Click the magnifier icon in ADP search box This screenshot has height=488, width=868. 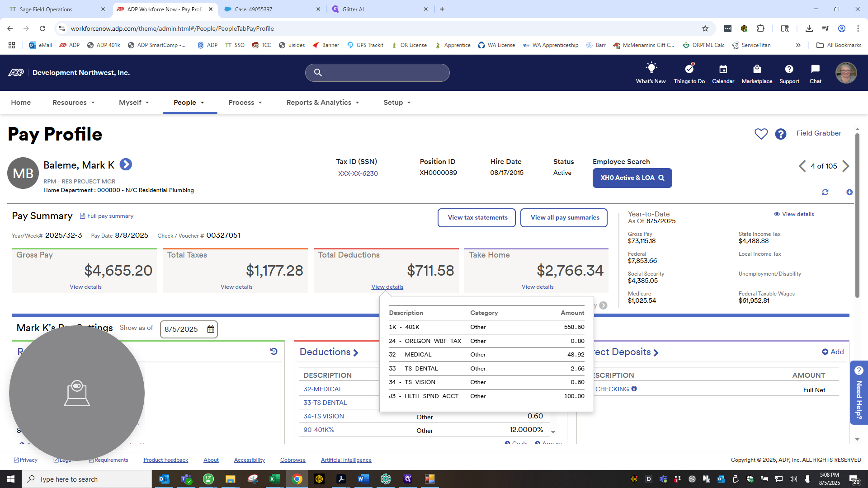click(318, 73)
